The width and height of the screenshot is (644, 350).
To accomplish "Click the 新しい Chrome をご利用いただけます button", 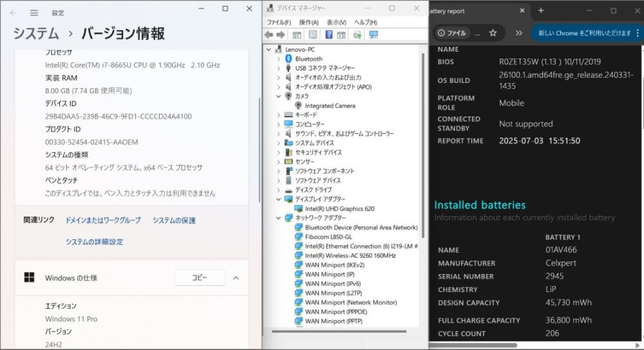I will [584, 33].
